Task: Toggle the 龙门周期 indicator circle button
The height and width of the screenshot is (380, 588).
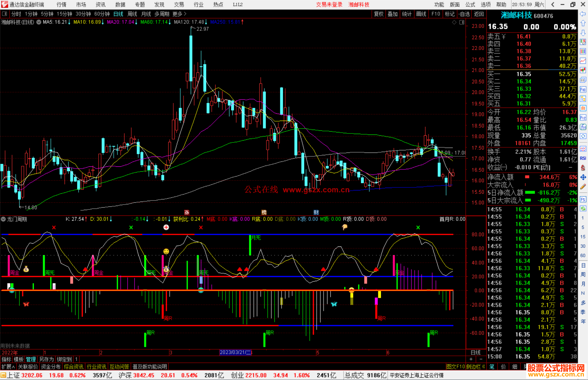Action: click(3, 219)
